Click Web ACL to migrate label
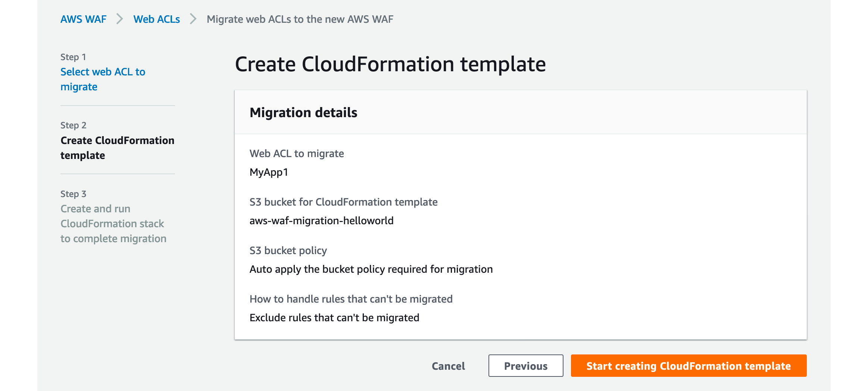Viewport: 868px width, 391px height. pyautogui.click(x=297, y=153)
